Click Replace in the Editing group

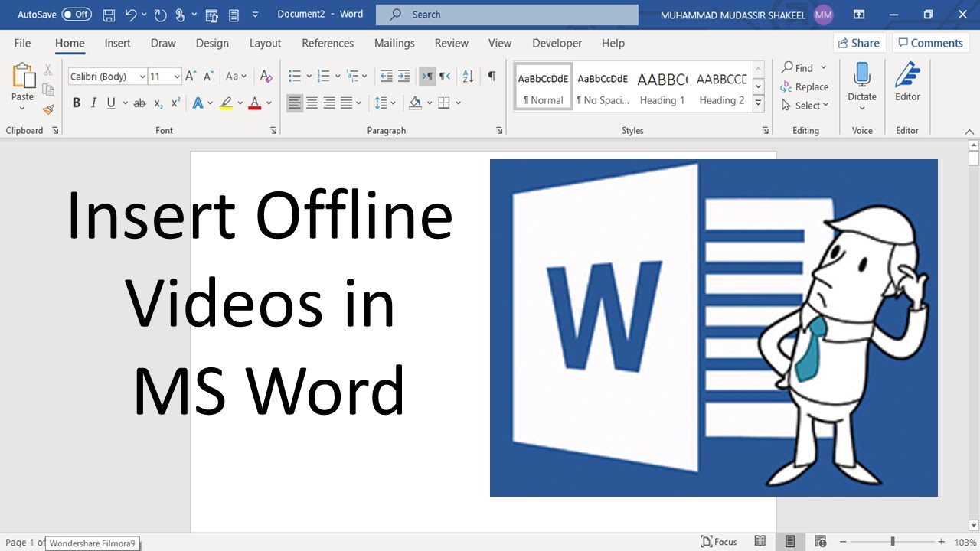pyautogui.click(x=805, y=87)
